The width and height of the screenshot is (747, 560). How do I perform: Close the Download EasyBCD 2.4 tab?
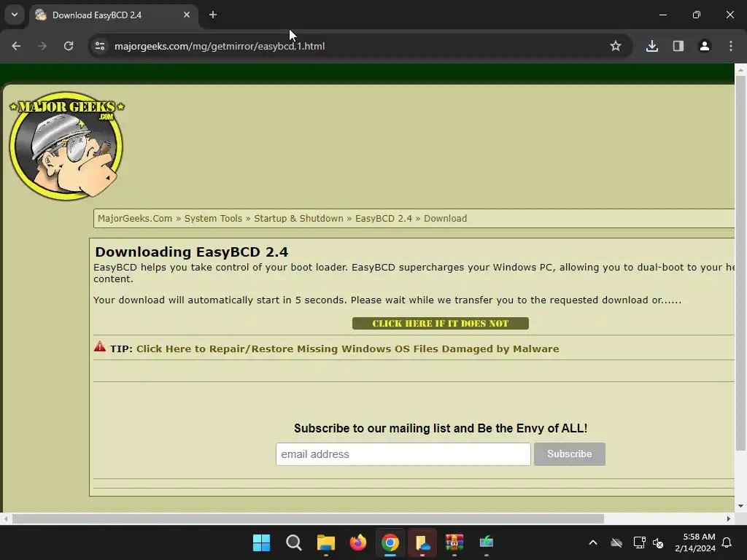[187, 15]
